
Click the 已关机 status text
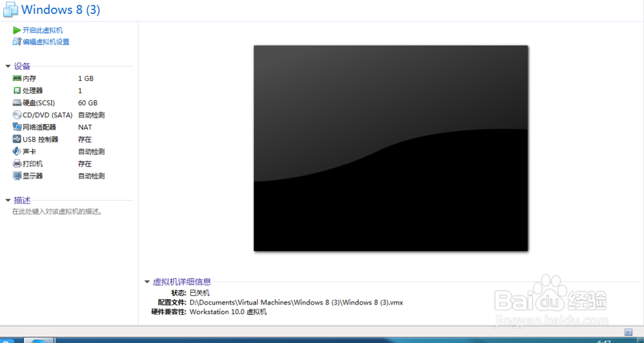199,293
